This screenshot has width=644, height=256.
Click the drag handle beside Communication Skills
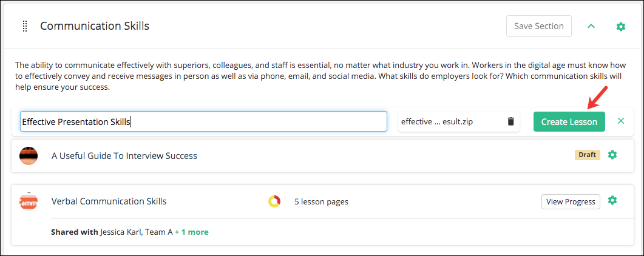click(x=25, y=26)
